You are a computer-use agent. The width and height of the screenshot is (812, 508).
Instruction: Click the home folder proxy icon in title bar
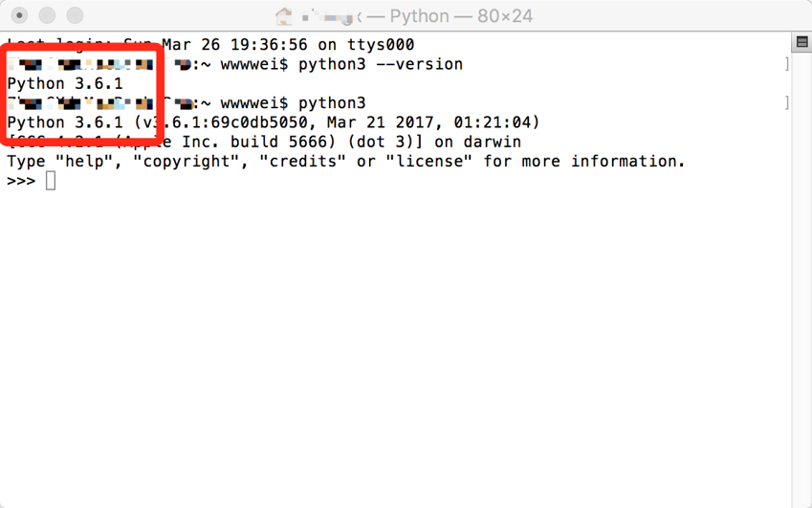point(284,16)
